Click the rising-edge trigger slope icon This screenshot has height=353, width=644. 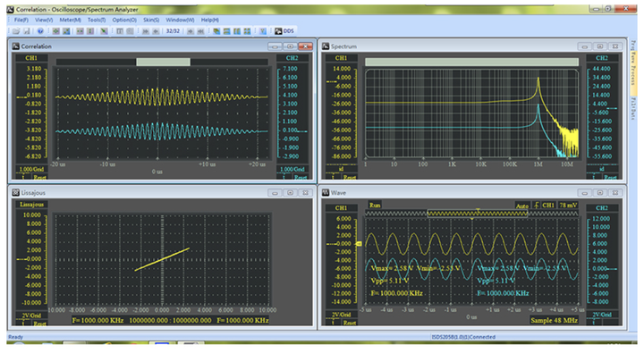tap(536, 205)
